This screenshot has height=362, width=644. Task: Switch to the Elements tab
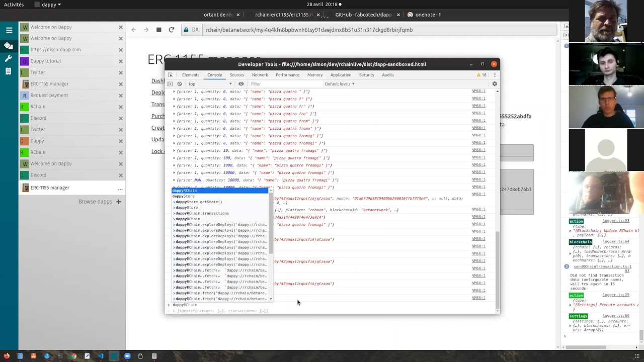(191, 75)
